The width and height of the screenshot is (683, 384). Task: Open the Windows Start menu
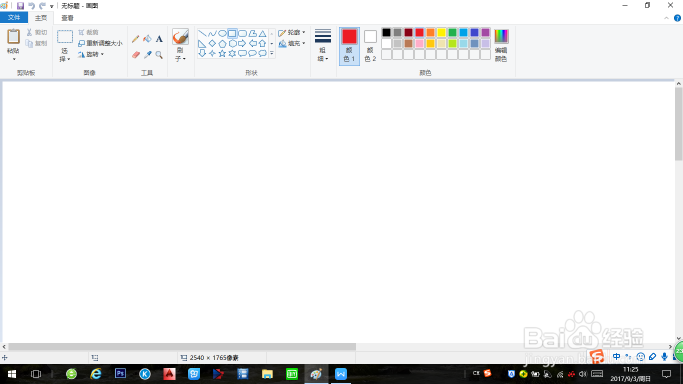pos(12,374)
